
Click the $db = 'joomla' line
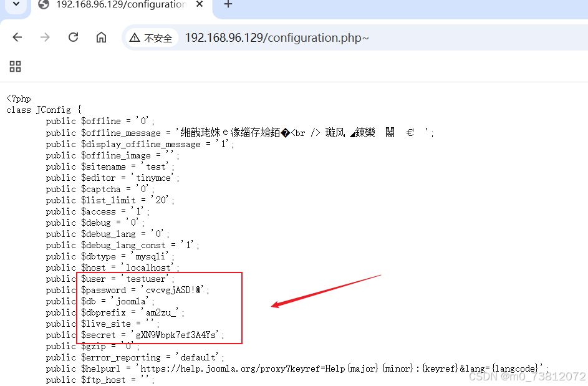[100, 302]
